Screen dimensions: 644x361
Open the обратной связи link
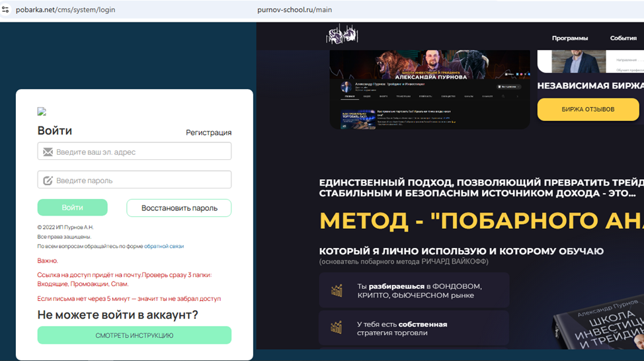[x=164, y=246]
